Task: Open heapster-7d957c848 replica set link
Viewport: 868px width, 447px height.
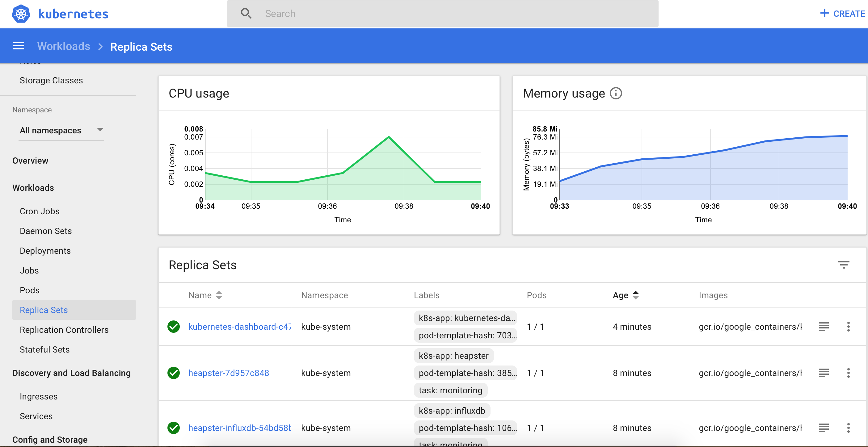Action: (229, 373)
